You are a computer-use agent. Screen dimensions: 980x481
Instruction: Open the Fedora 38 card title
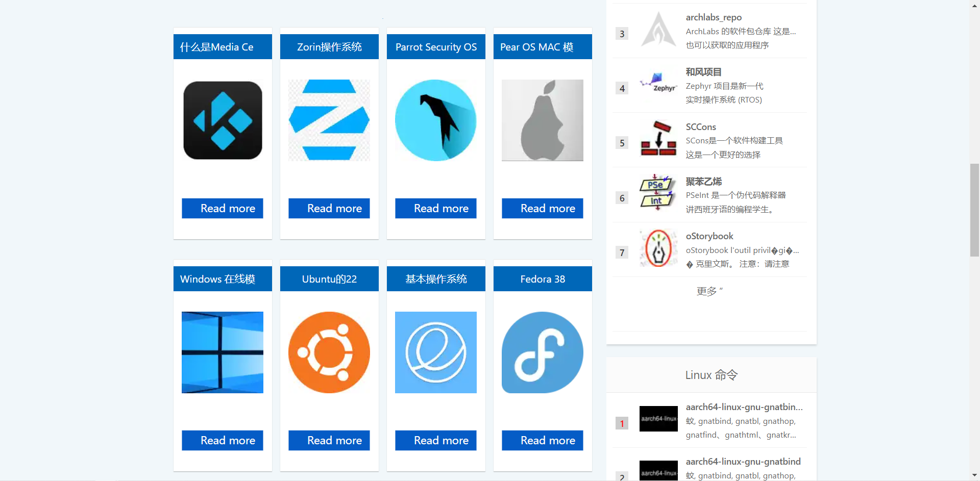pos(543,279)
